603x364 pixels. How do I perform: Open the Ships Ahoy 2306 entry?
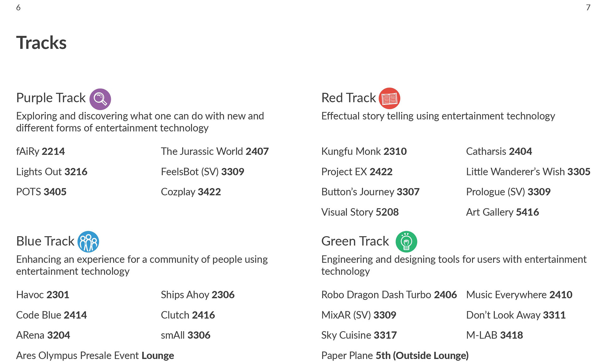coord(198,295)
